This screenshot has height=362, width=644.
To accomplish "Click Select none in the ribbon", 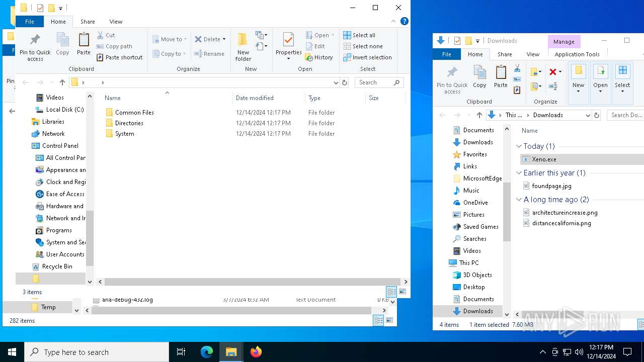I will click(x=363, y=46).
